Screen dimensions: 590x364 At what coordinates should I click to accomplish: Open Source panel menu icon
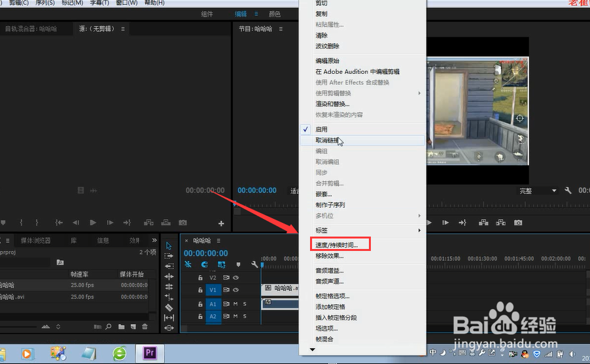click(123, 29)
